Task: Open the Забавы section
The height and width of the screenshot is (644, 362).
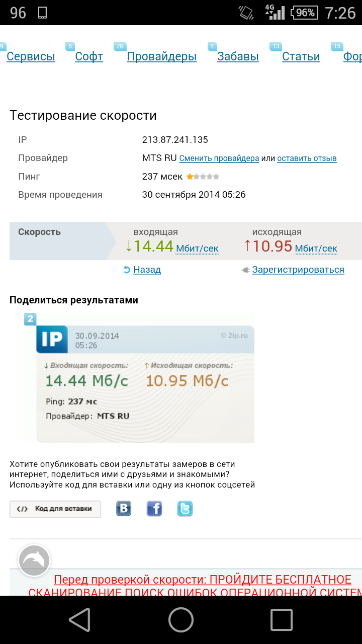Action: 238,57
